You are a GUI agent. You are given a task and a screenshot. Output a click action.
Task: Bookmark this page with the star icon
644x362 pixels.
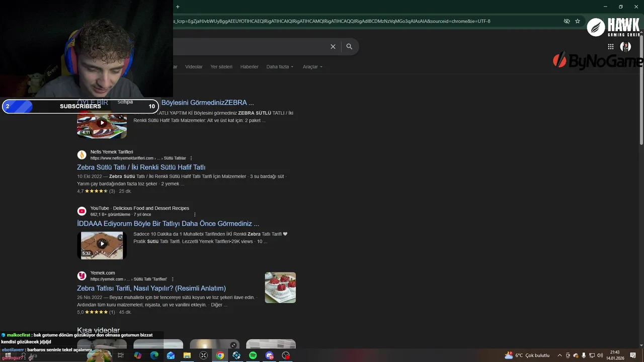click(x=578, y=21)
